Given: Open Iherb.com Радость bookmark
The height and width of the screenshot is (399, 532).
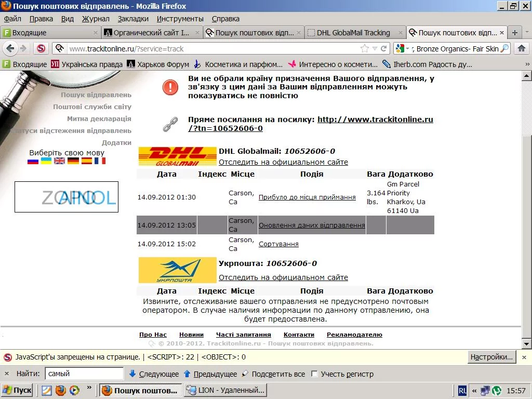Looking at the screenshot, I should (427, 64).
